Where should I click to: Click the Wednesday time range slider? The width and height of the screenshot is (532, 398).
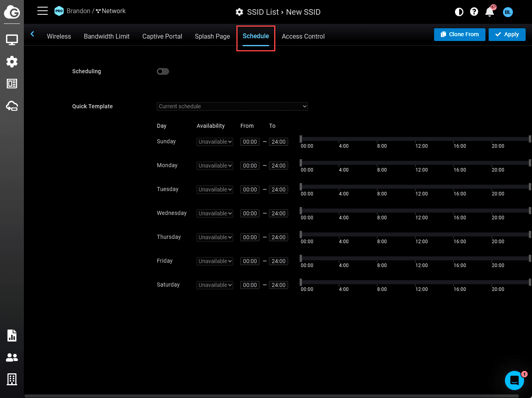pos(415,211)
